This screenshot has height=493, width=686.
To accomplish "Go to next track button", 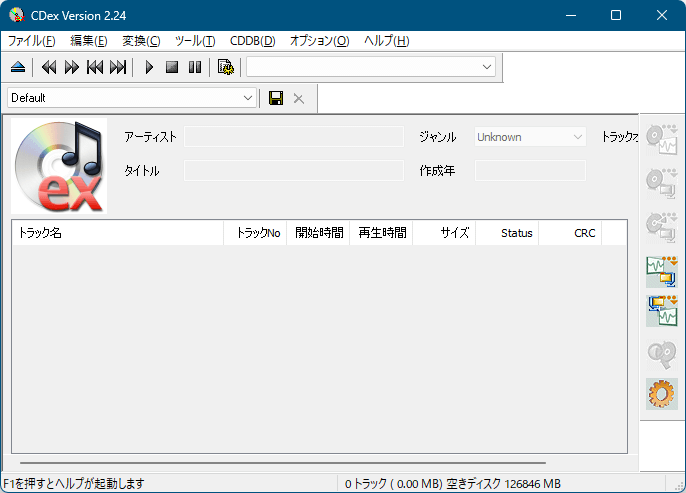I will pos(118,67).
